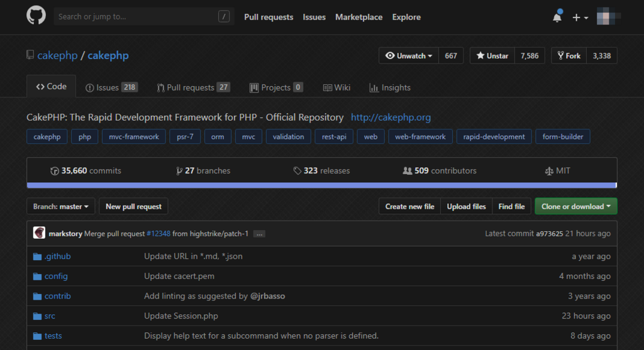
Task: Open the plus create-new menu
Action: coord(580,17)
